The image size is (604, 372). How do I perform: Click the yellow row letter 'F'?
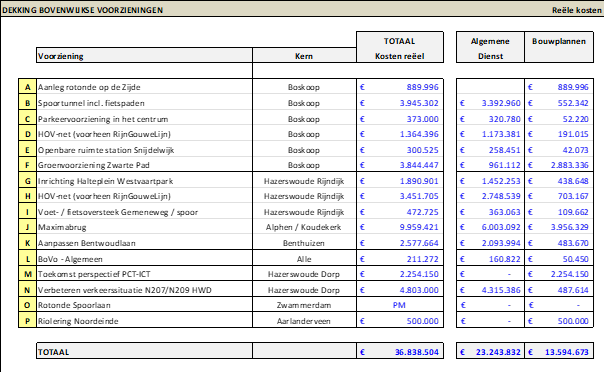(27, 165)
